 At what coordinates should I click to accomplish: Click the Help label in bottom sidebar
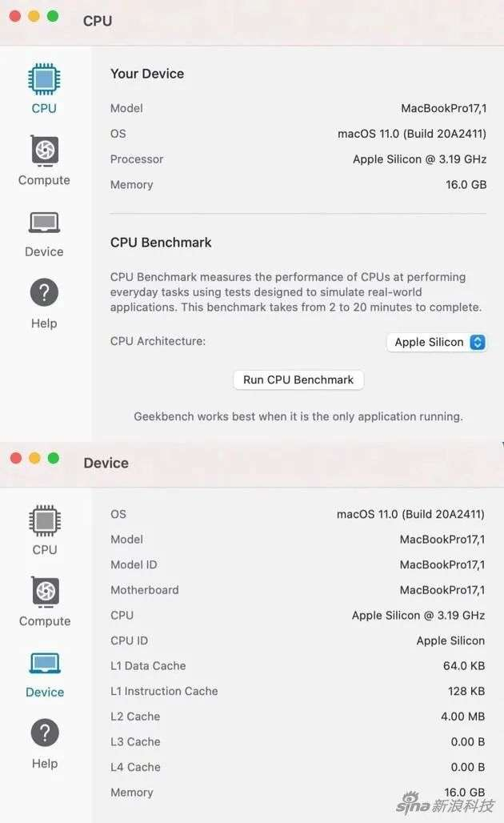point(45,764)
